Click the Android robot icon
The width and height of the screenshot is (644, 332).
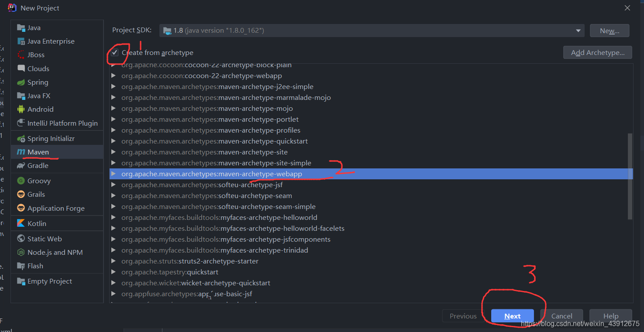pos(21,110)
